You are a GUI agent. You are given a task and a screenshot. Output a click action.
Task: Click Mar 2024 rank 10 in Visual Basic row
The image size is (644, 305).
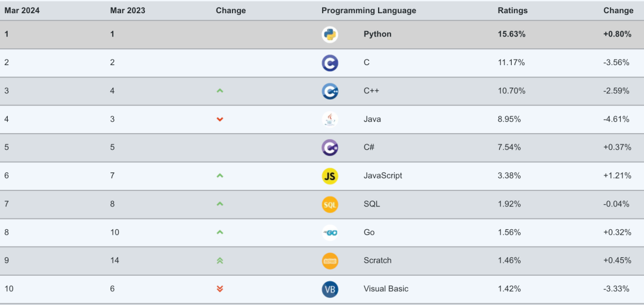(9, 288)
